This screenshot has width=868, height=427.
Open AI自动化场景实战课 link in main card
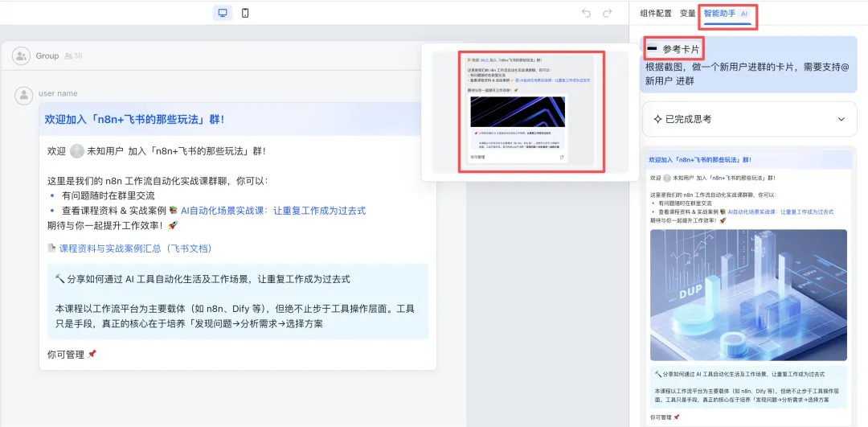pyautogui.click(x=273, y=211)
